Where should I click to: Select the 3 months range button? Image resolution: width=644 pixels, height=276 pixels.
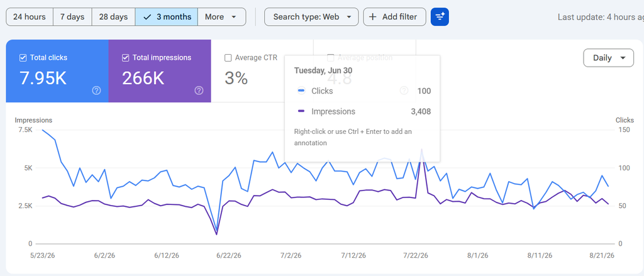point(166,17)
